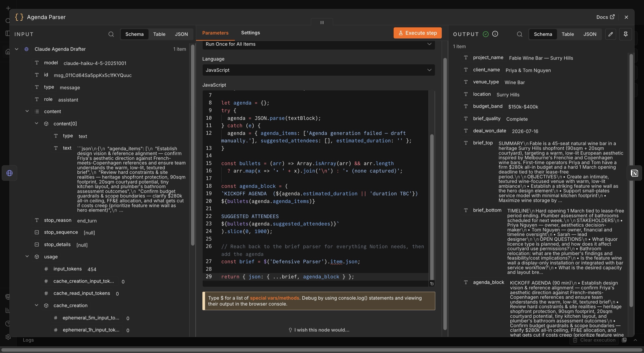Open the previous node globe icon on left edge

pos(9,173)
